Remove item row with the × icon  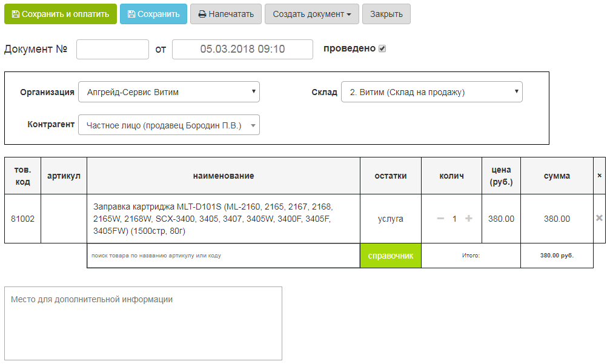(x=599, y=218)
